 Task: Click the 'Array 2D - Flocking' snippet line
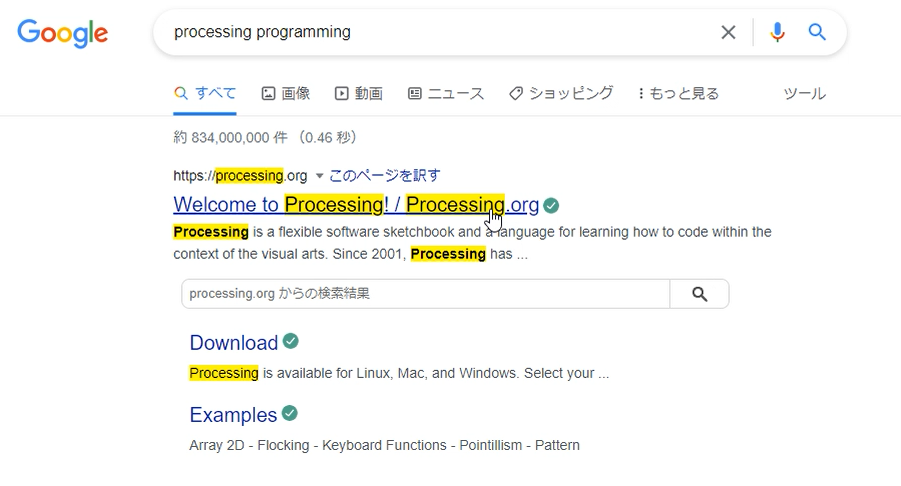coord(384,445)
